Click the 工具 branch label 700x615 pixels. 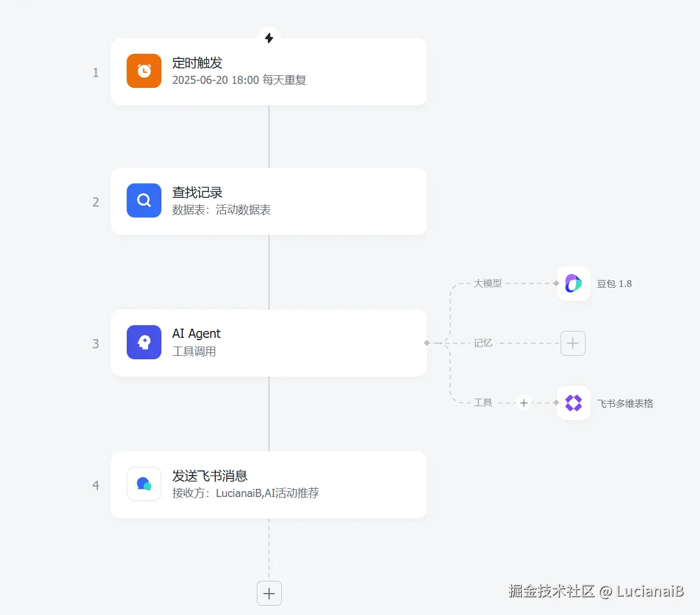coord(482,403)
